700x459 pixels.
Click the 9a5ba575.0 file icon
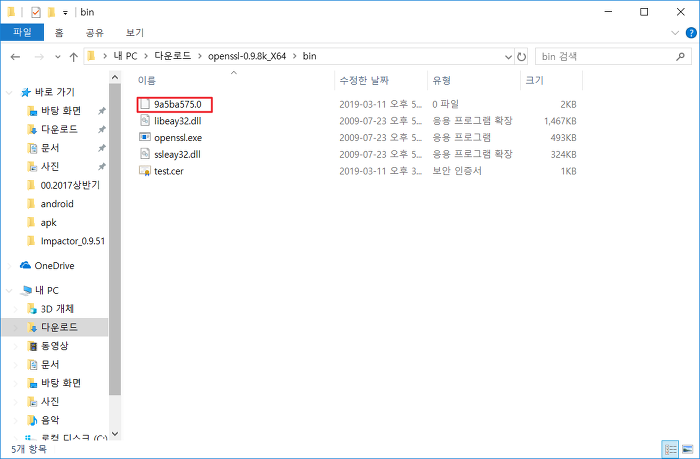(x=145, y=104)
